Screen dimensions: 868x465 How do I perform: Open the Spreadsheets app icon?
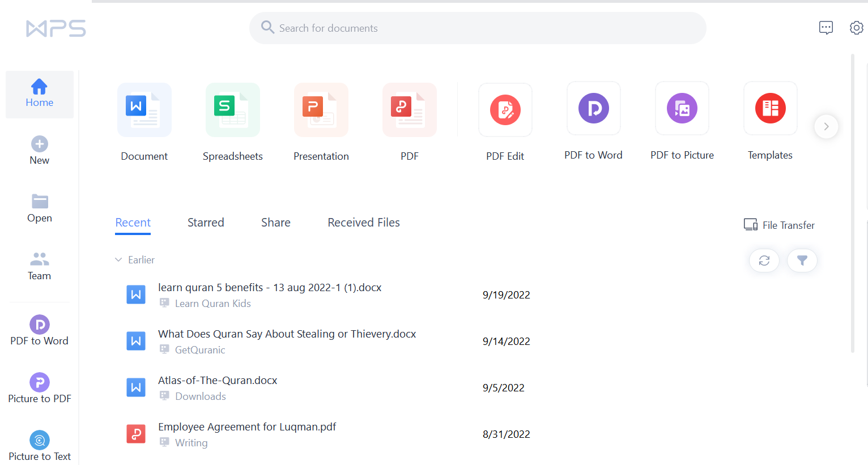coord(233,110)
